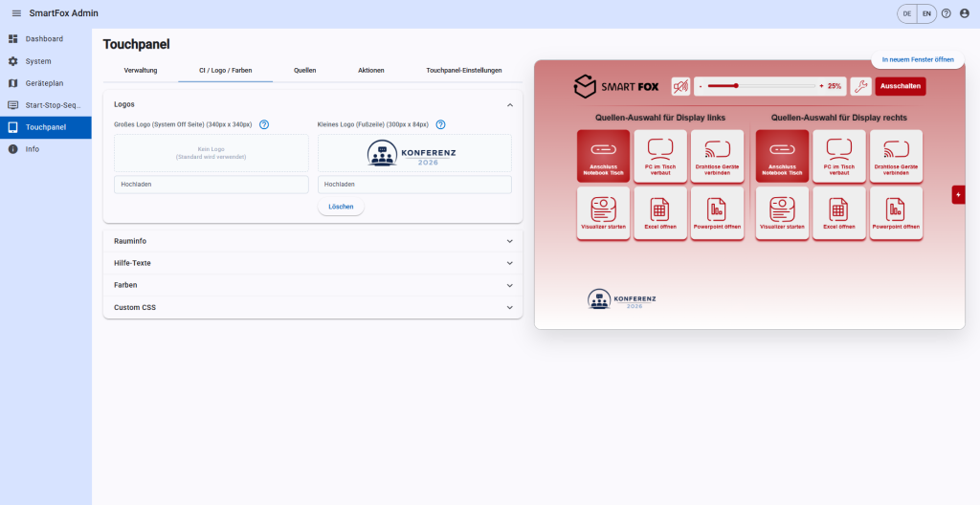
Task: Expand the Hilfe-Texte section
Action: pyautogui.click(x=313, y=263)
